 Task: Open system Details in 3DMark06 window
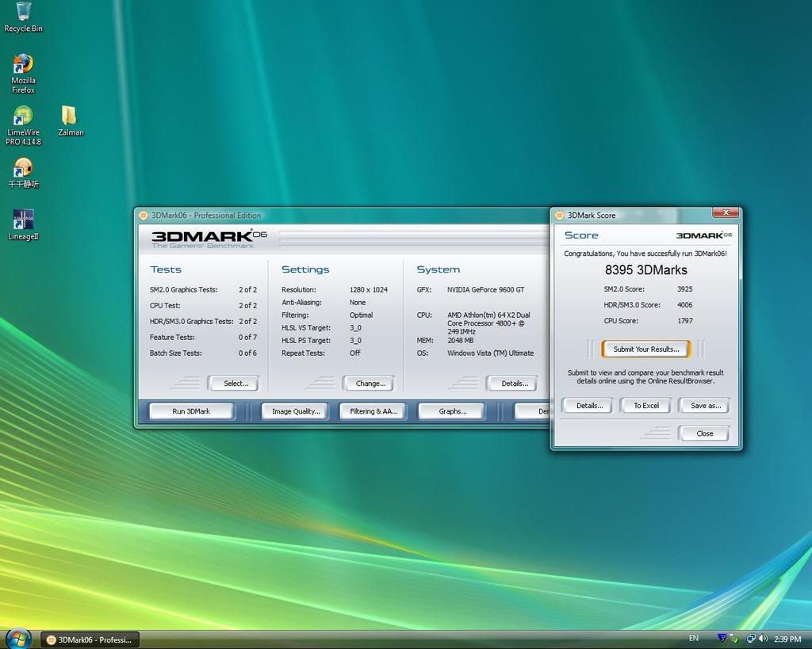[x=514, y=384]
